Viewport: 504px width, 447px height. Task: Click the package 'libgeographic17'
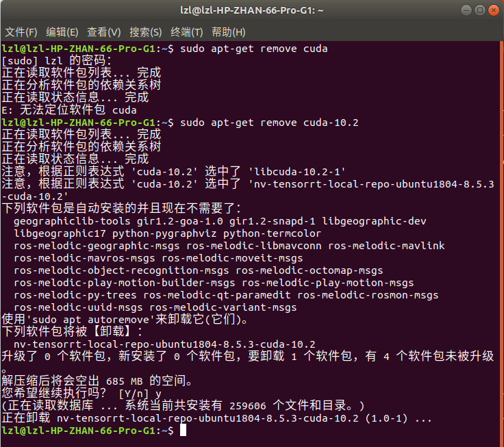pyautogui.click(x=60, y=233)
